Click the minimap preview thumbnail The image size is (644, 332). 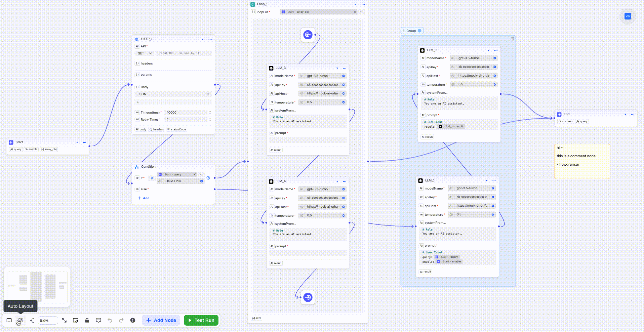(x=37, y=287)
